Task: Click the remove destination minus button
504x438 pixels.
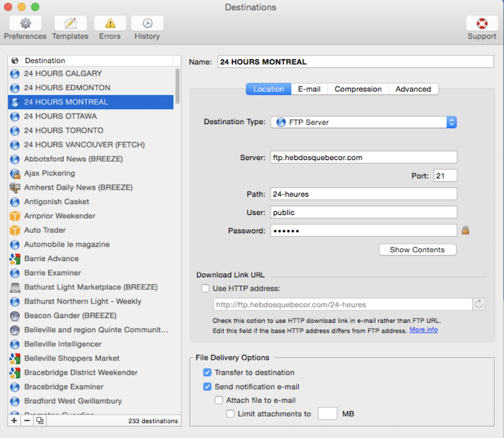Action: click(26, 420)
